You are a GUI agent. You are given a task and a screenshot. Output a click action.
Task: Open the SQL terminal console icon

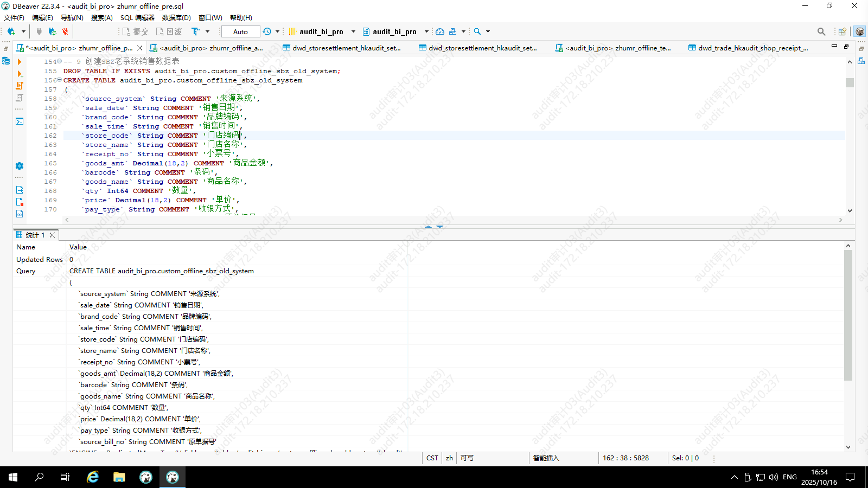[x=20, y=121]
